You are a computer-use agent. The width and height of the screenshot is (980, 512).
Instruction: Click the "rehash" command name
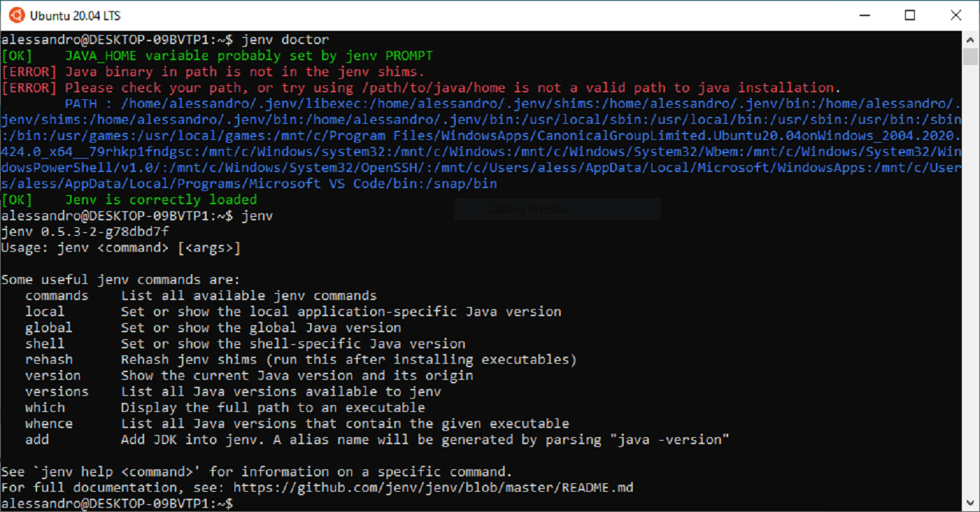[49, 360]
